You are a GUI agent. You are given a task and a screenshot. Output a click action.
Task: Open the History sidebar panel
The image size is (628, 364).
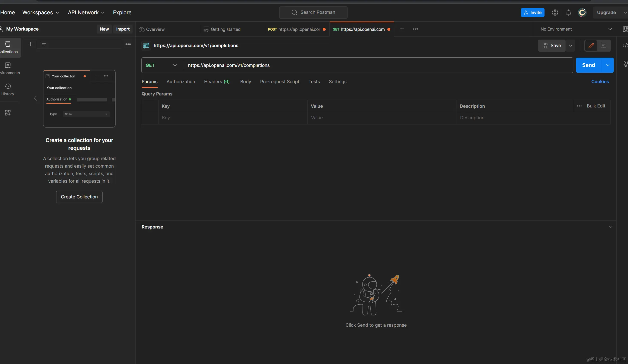pos(8,90)
